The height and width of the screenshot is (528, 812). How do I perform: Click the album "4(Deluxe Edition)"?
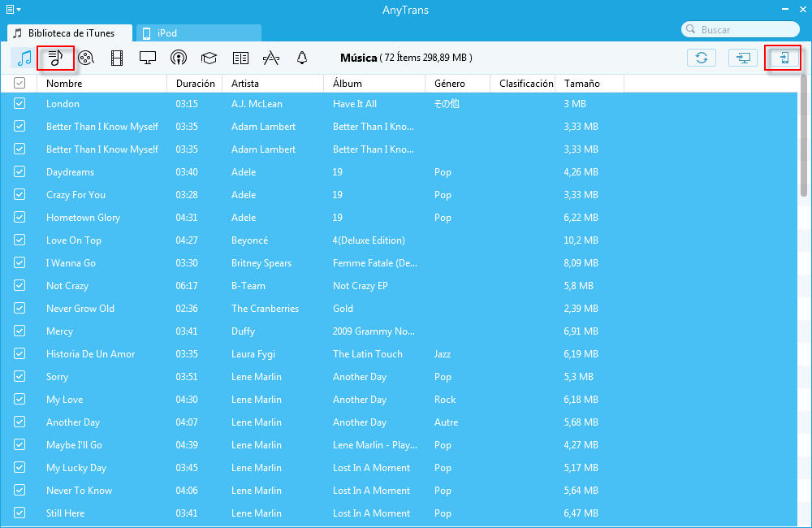pyautogui.click(x=369, y=240)
